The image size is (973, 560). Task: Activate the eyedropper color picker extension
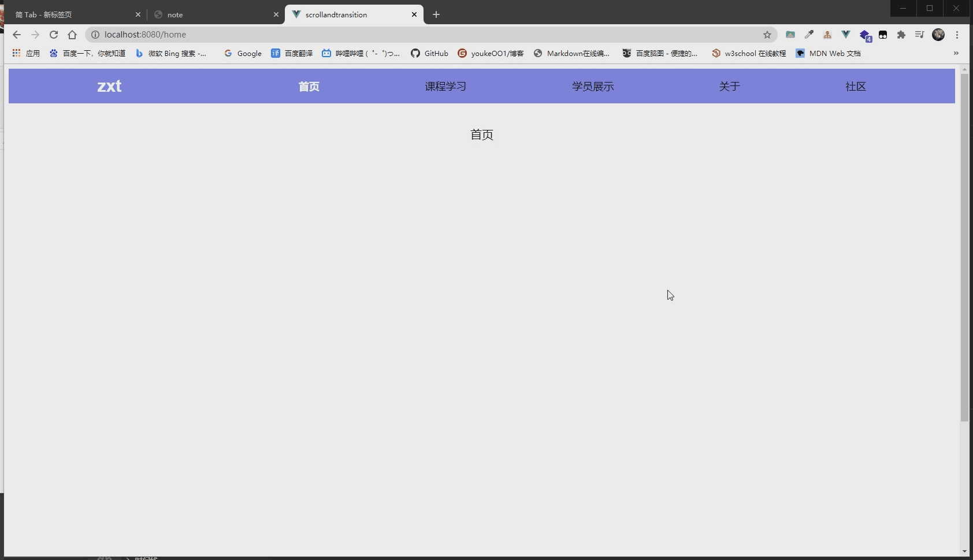coord(809,35)
